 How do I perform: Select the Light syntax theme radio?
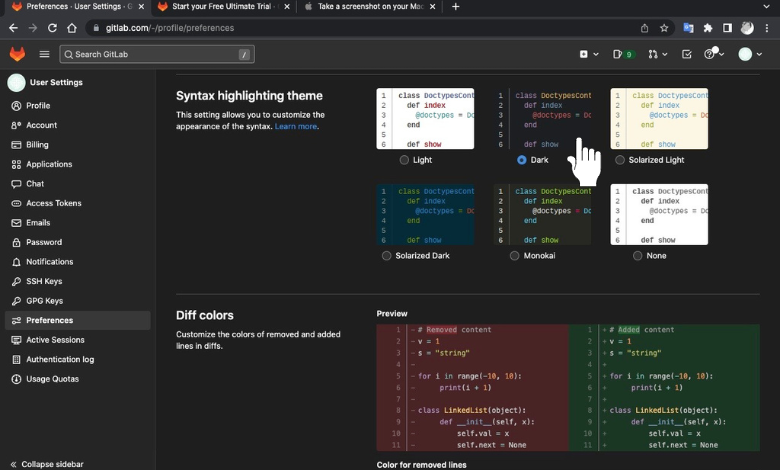click(x=404, y=160)
